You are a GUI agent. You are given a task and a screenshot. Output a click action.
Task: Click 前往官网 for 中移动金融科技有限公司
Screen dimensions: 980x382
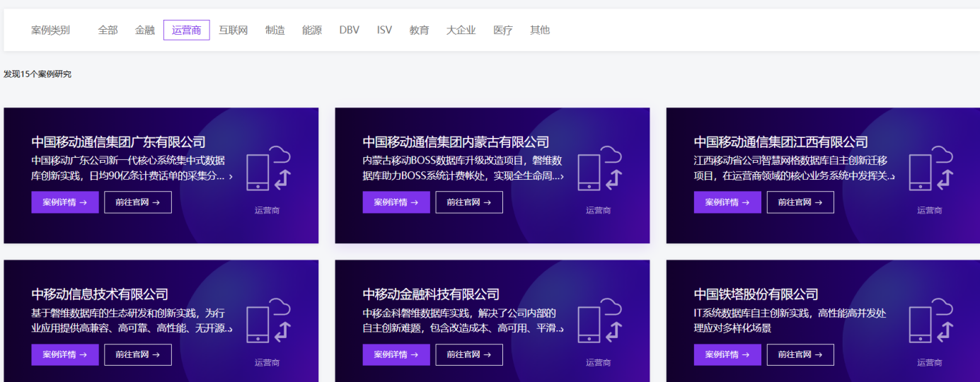click(469, 354)
